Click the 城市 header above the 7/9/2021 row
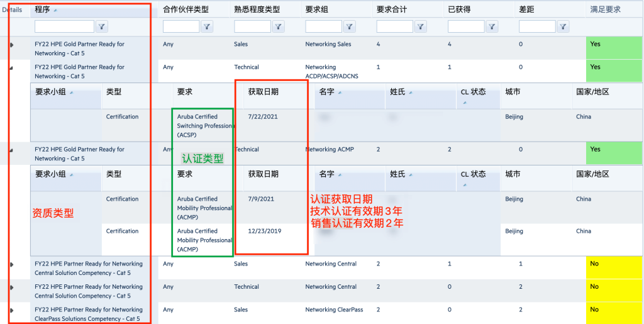Screen dimensions: 644x324 [x=513, y=174]
